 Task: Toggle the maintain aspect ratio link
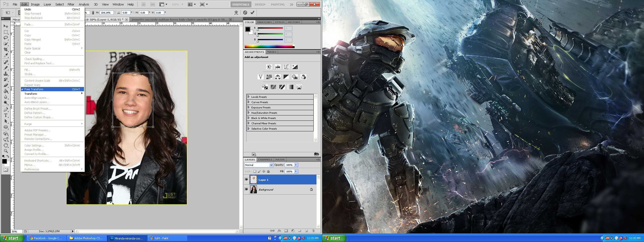point(93,13)
